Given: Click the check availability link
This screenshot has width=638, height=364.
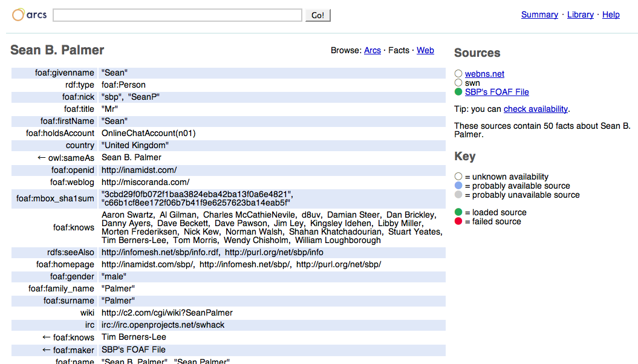Looking at the screenshot, I should 535,109.
